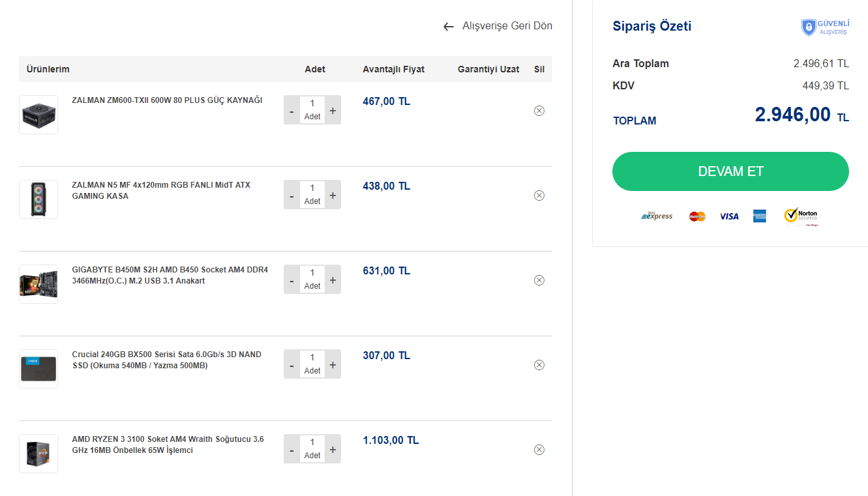
Task: Remove AMD RYZEN 3 3100 processor
Action: point(539,450)
